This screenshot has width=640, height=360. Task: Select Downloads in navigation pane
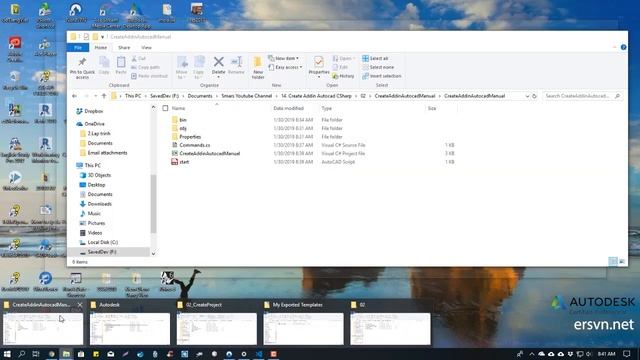pos(100,204)
